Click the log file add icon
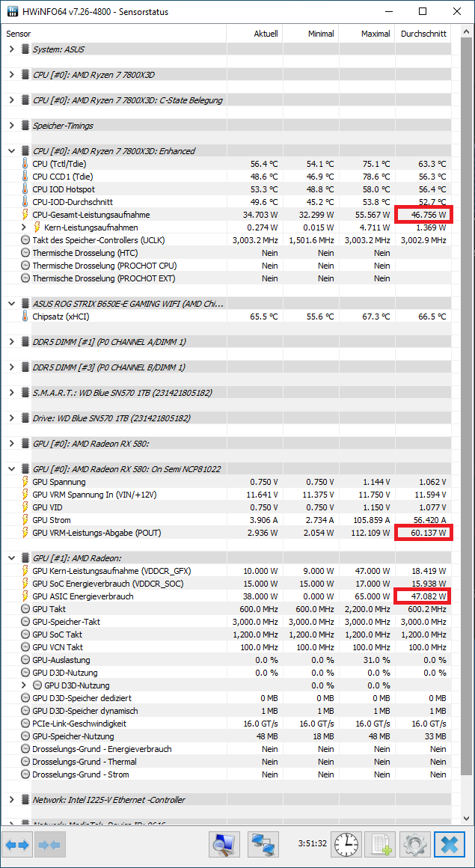475x868 pixels. [x=380, y=845]
